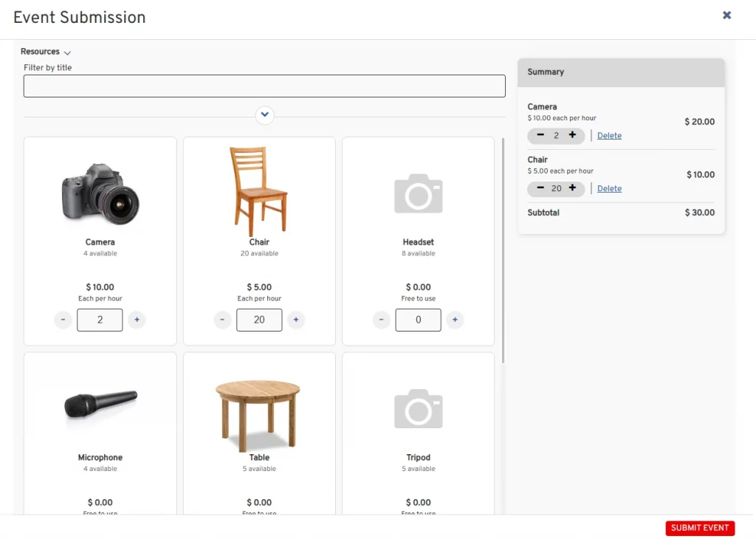Increase Camera quantity on the card
The height and width of the screenshot is (539, 756).
coord(137,320)
